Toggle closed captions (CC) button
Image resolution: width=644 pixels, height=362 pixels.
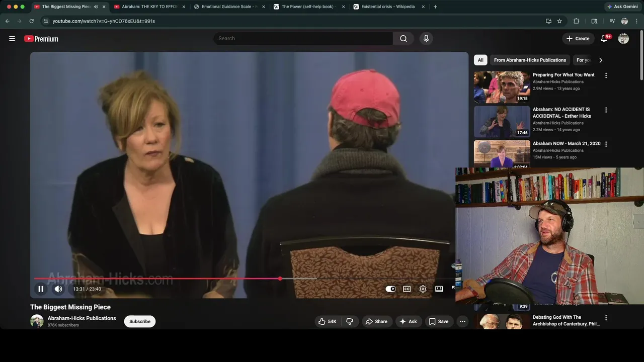point(407,289)
